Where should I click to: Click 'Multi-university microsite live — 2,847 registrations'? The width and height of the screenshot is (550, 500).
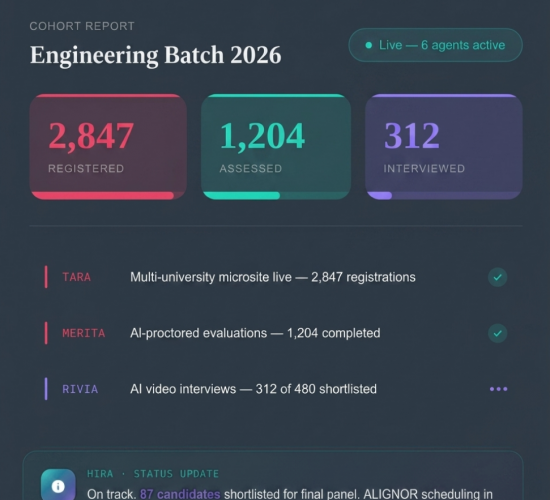[x=273, y=277]
